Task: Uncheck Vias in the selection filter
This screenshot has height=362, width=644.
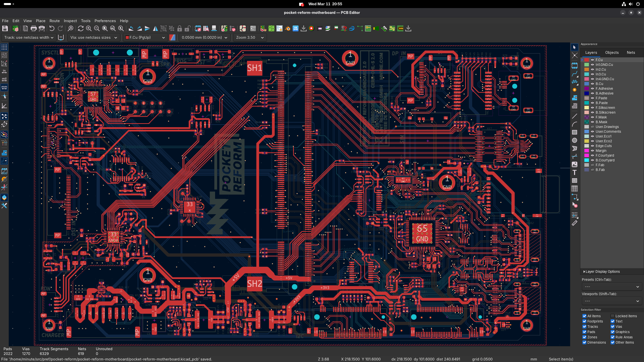Action: [613, 327]
